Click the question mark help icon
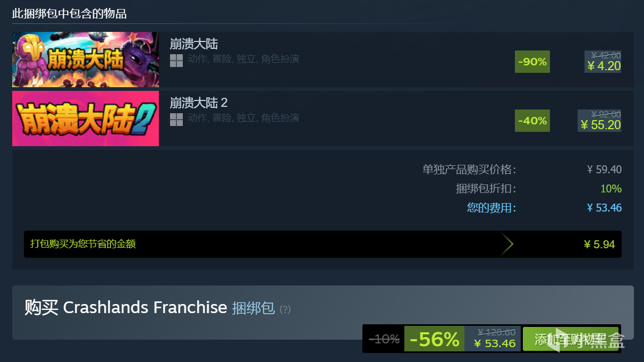The height and width of the screenshot is (362, 644). click(x=285, y=309)
